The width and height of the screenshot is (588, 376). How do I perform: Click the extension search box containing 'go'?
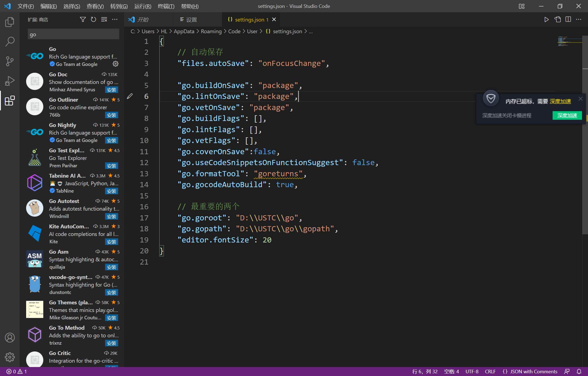pos(73,35)
